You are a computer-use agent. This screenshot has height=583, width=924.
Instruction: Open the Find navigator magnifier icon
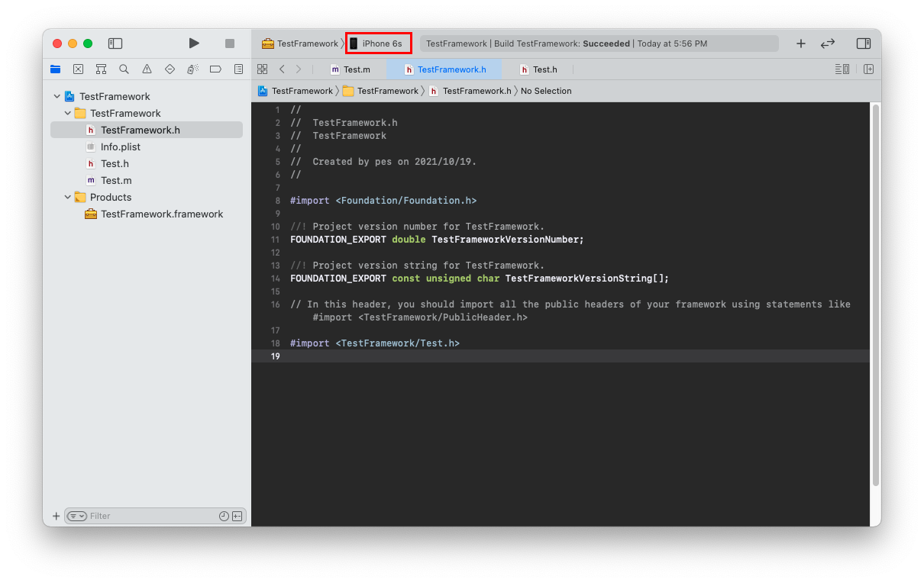(124, 69)
